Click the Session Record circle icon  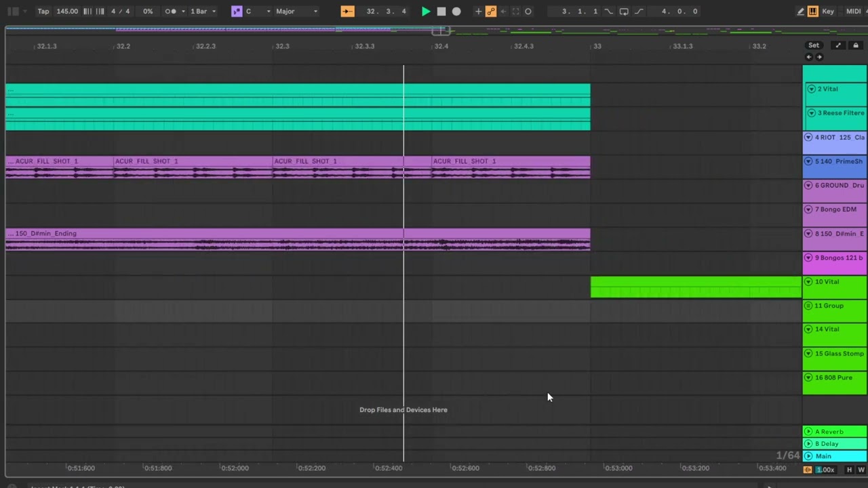528,12
